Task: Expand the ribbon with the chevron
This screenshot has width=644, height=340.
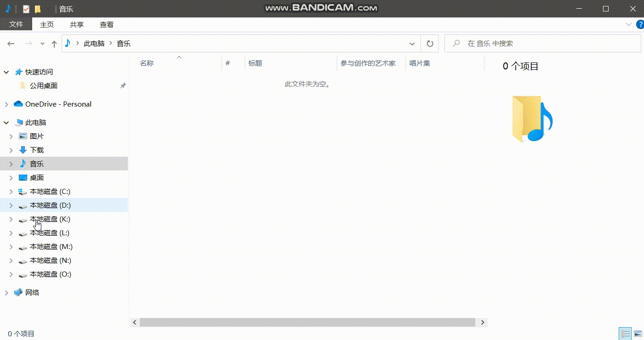Action: pos(629,24)
